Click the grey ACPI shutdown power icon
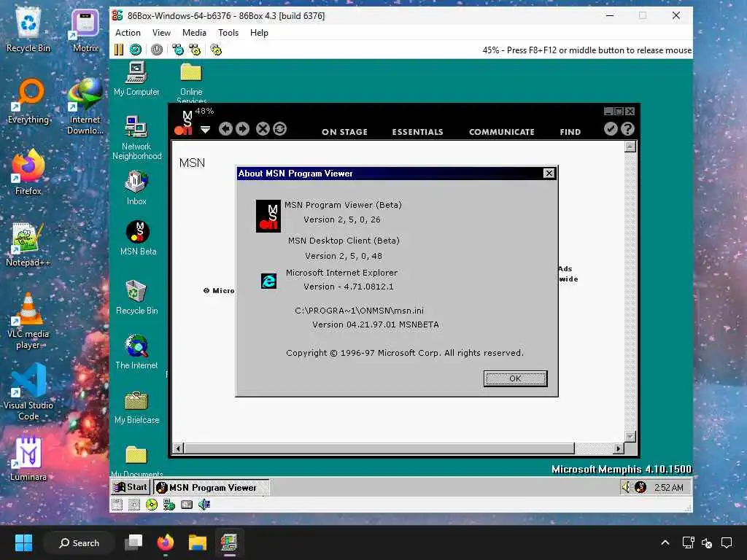The width and height of the screenshot is (747, 560). [157, 50]
